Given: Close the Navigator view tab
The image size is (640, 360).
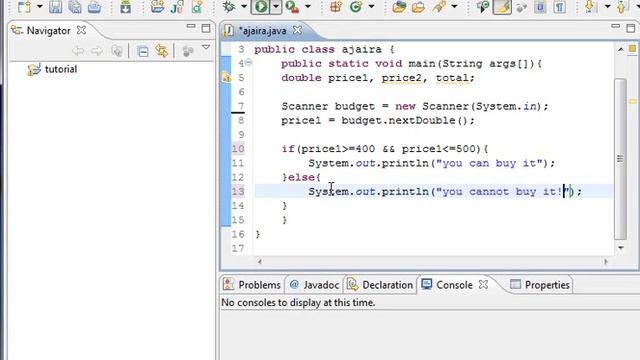Looking at the screenshot, I should click(81, 30).
